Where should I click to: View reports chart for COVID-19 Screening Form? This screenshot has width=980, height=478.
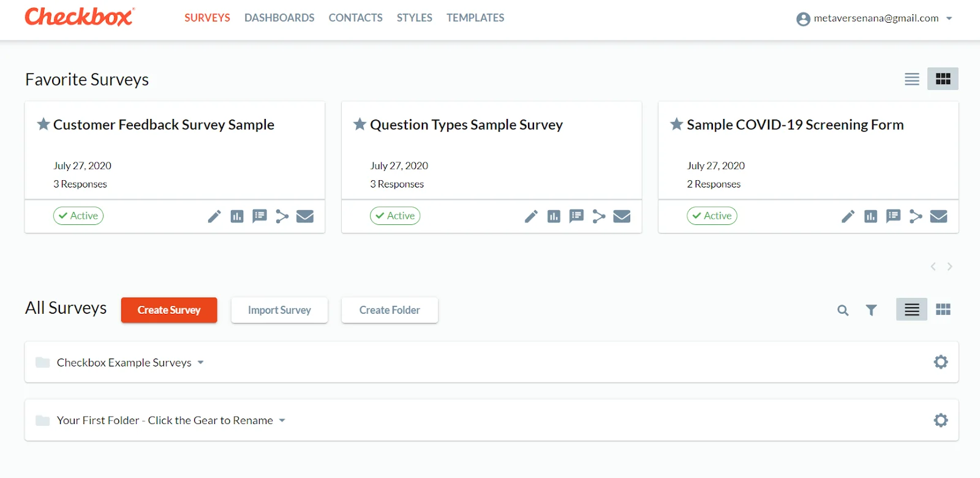[870, 216]
